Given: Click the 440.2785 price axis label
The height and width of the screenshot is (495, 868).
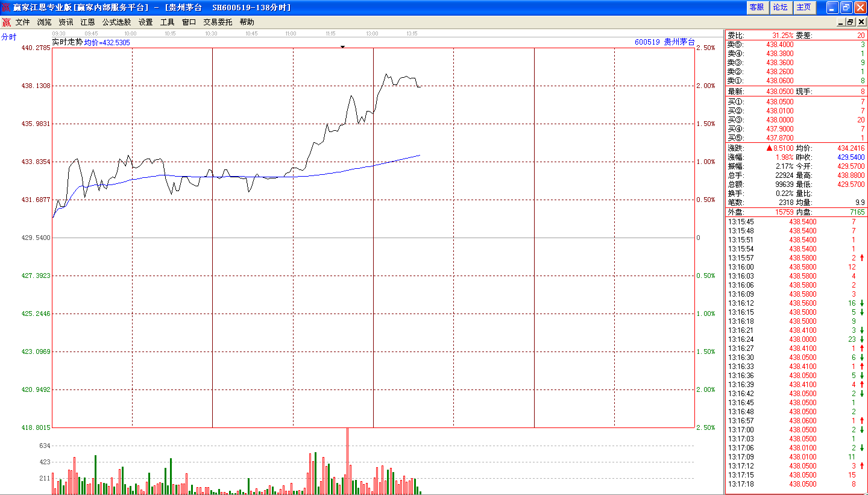Looking at the screenshot, I should (36, 48).
